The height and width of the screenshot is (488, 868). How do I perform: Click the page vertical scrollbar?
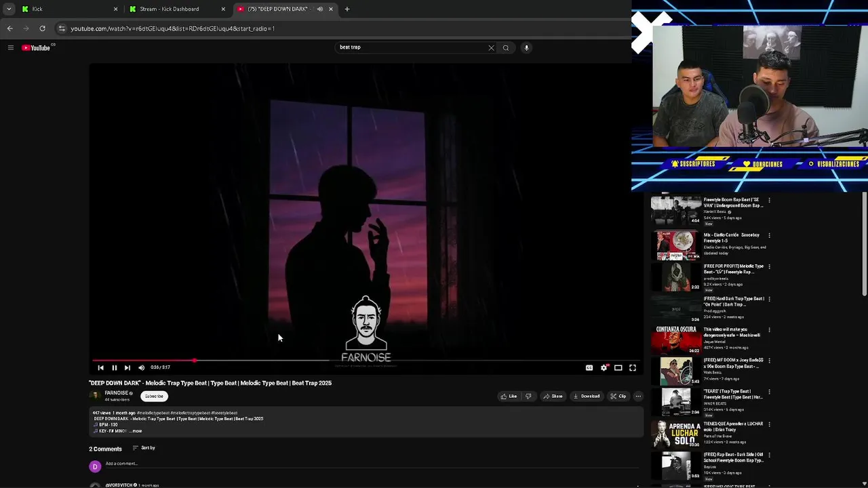(865, 245)
